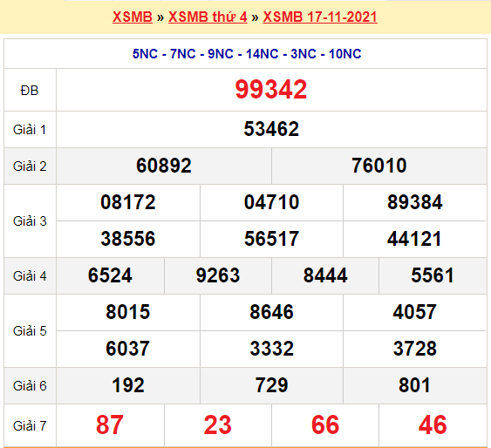
Task: Click the Giải 5 row label
Action: [x=30, y=331]
